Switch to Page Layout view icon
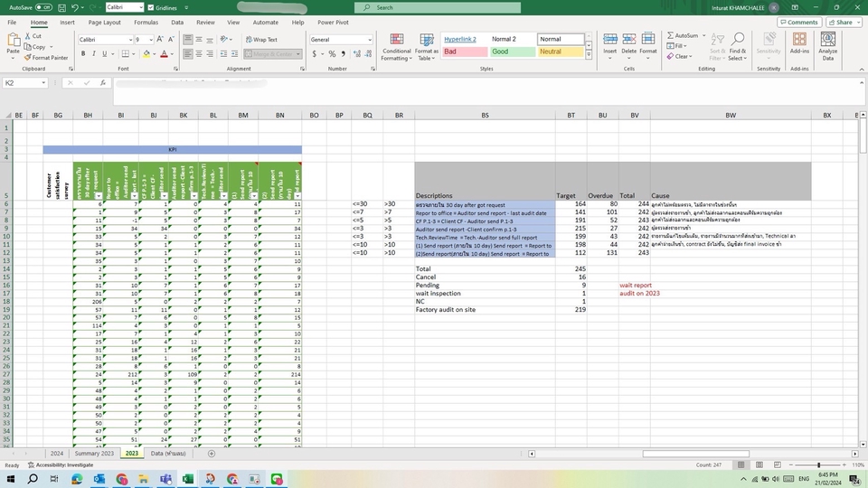868x488 pixels. pos(759,465)
